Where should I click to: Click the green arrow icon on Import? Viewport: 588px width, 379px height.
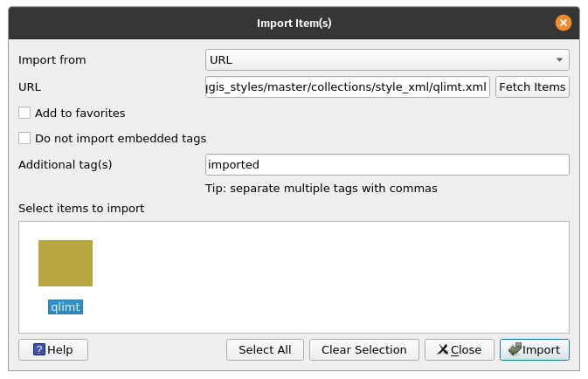click(514, 349)
